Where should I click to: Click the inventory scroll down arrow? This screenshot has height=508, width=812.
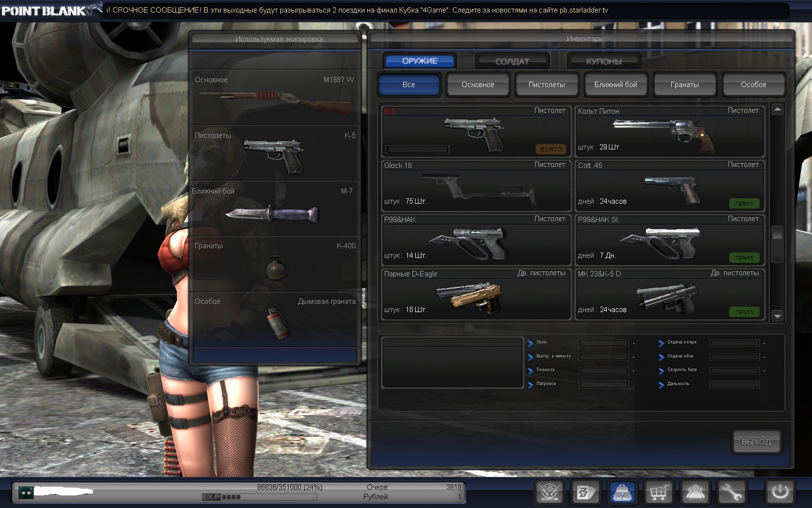pos(777,316)
